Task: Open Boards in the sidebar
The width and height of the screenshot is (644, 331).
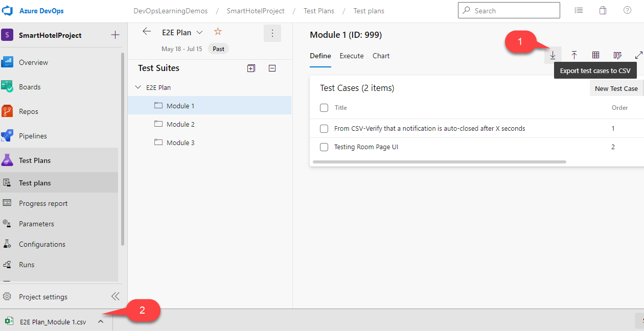Action: click(x=30, y=87)
